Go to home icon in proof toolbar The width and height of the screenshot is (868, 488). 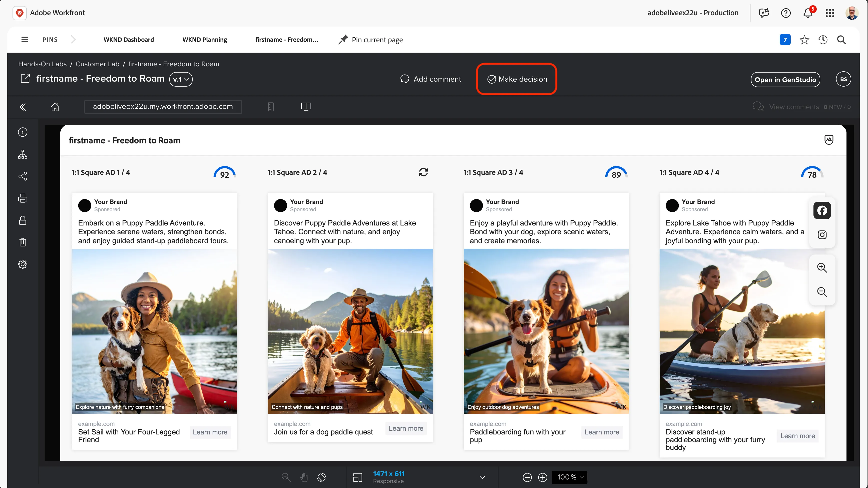pyautogui.click(x=55, y=107)
